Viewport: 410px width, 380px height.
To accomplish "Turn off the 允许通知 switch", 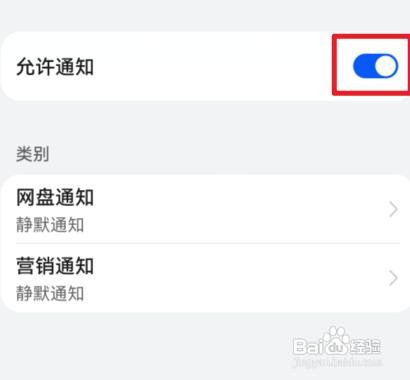I will click(375, 66).
